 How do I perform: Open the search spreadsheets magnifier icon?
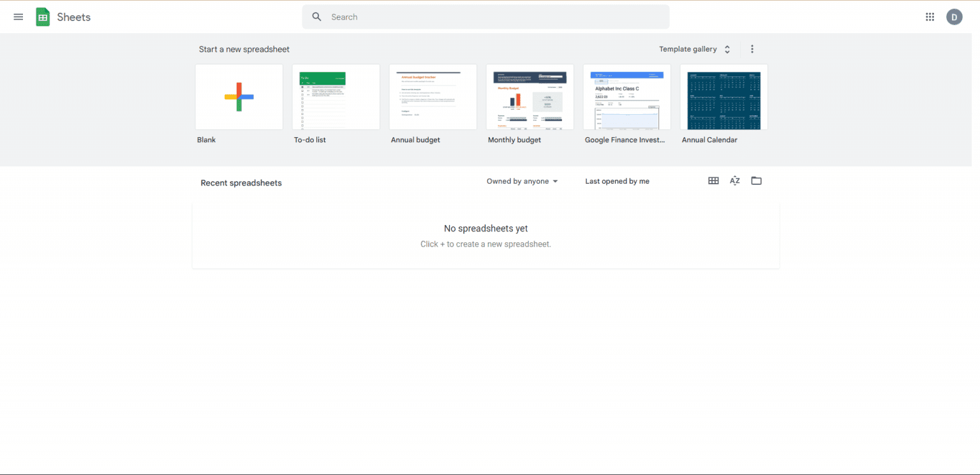click(316, 17)
